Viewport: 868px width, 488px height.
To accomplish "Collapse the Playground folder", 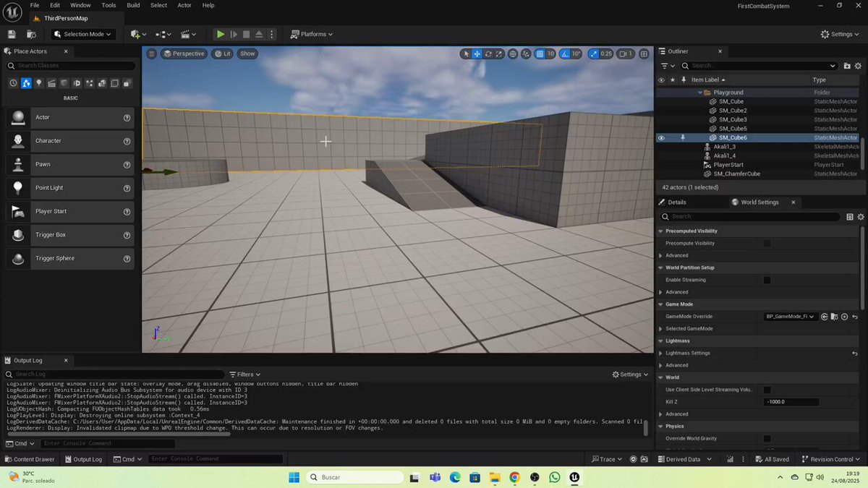I will point(700,93).
